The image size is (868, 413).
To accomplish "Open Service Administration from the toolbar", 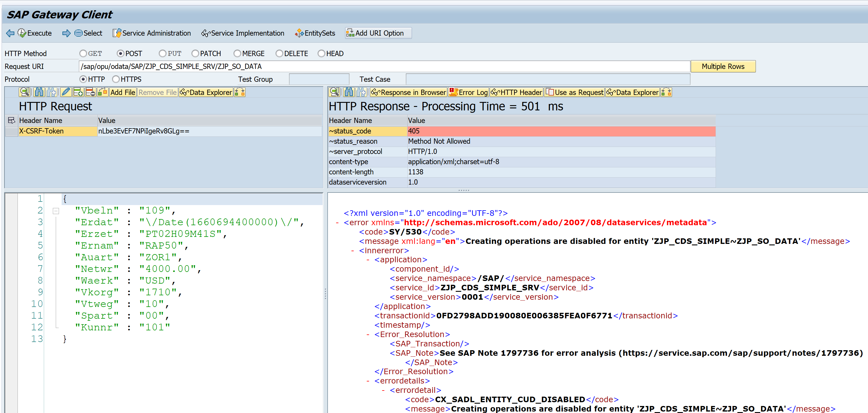I will pos(152,33).
